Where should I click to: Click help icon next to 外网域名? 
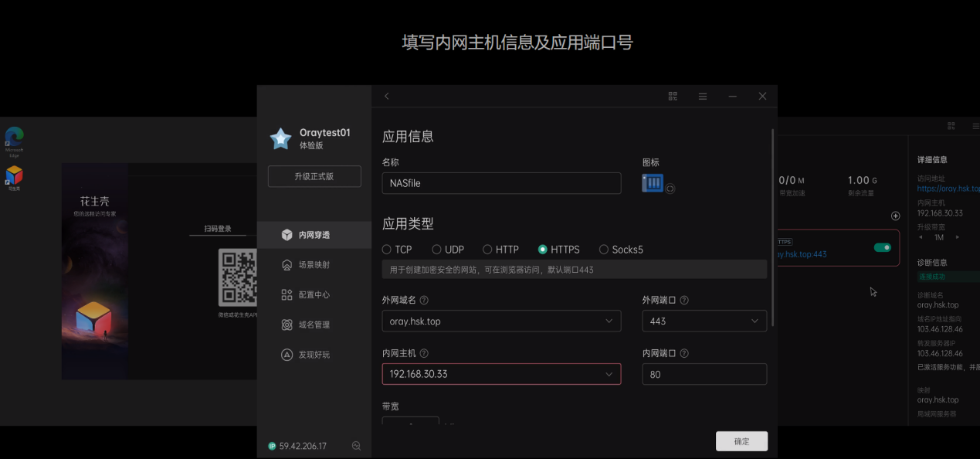pyautogui.click(x=424, y=300)
